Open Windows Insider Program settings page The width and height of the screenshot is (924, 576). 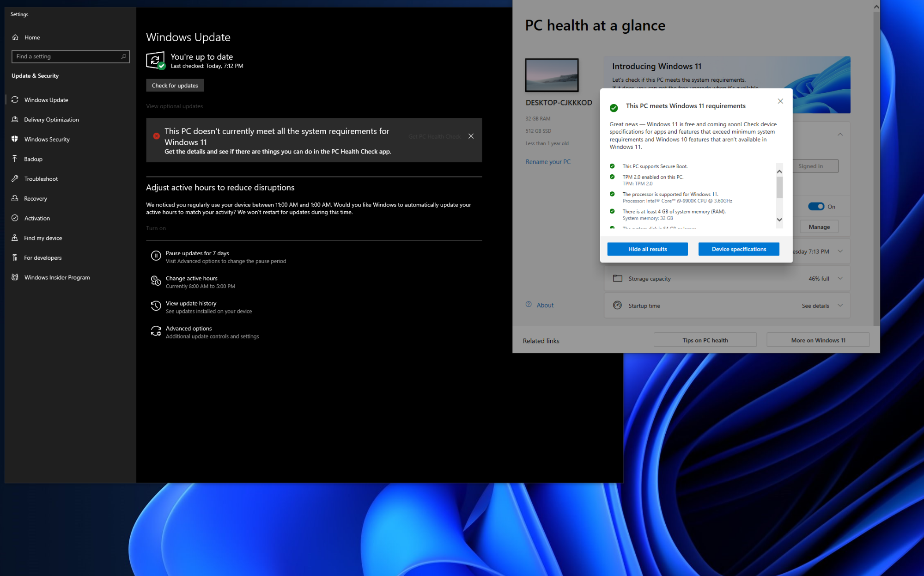57,277
